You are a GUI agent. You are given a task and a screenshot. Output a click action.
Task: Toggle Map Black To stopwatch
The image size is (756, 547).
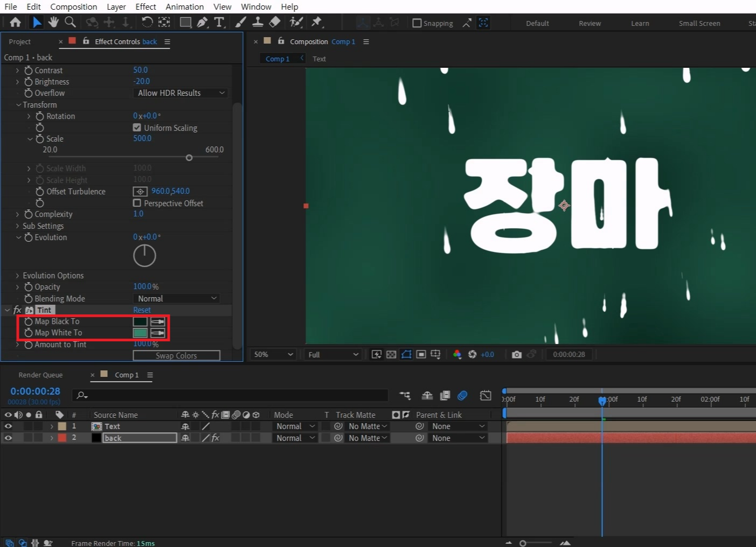click(x=29, y=321)
